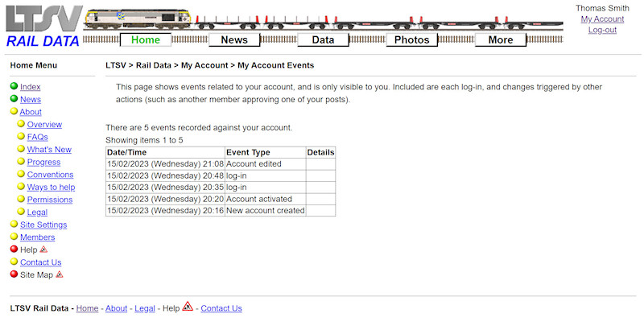Click the footer Contact Us link
The width and height of the screenshot is (644, 326).
coord(221,308)
